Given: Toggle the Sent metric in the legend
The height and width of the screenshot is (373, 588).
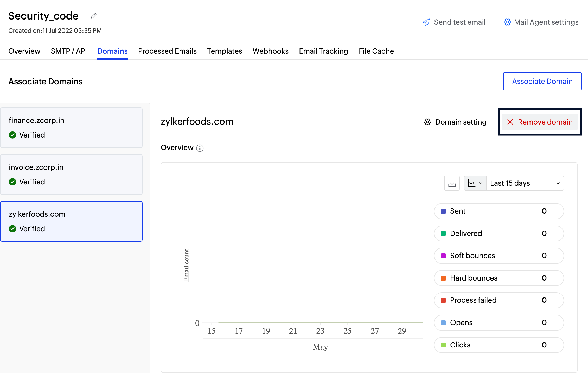Looking at the screenshot, I should point(498,211).
